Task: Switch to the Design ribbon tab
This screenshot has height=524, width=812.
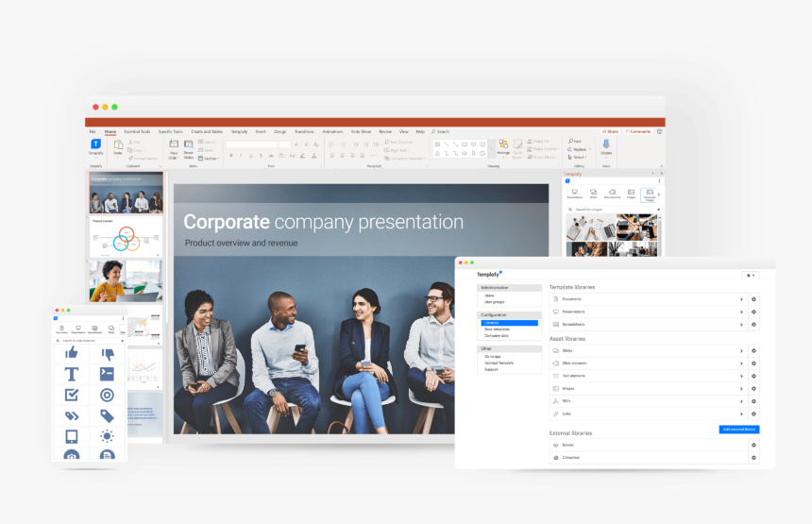Action: (x=280, y=131)
